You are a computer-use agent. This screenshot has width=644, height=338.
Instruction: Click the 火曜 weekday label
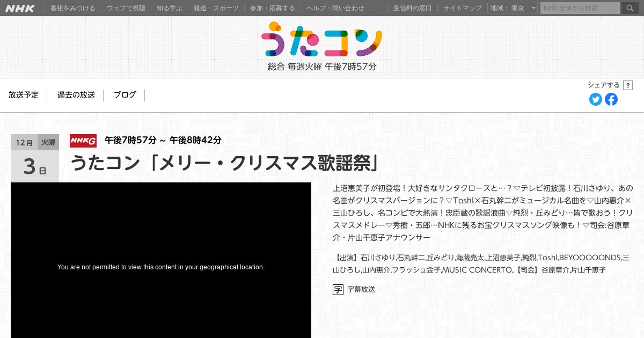[x=48, y=142]
